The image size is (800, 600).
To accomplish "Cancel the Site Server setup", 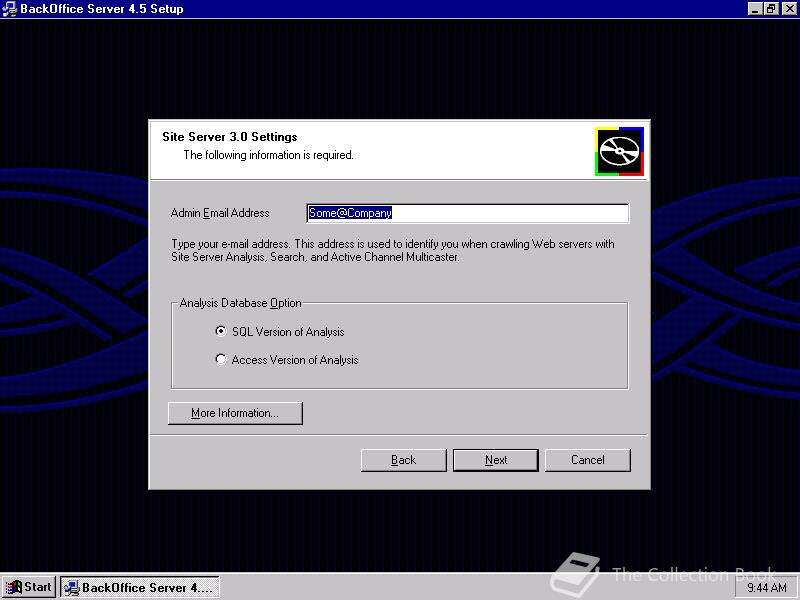I will pyautogui.click(x=588, y=460).
